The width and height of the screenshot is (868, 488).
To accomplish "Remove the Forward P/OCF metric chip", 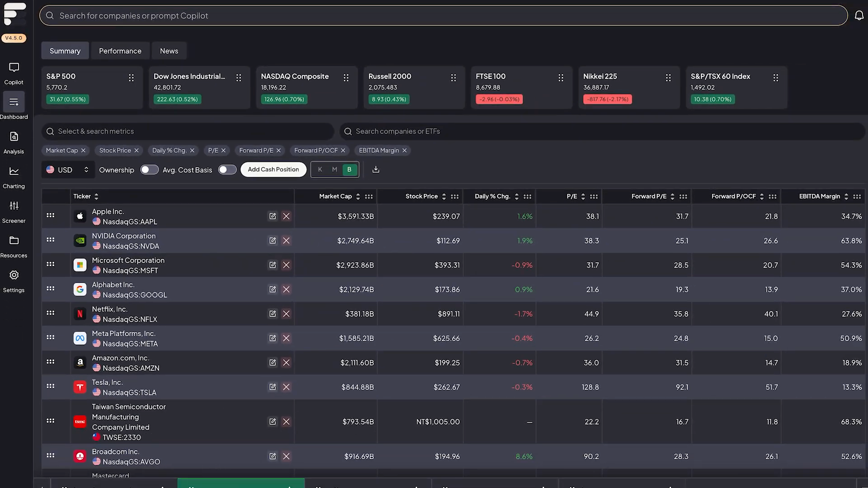I will click(x=343, y=150).
